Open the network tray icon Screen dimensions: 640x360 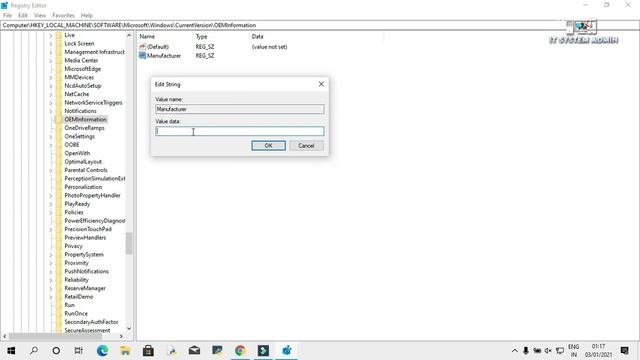point(560,351)
